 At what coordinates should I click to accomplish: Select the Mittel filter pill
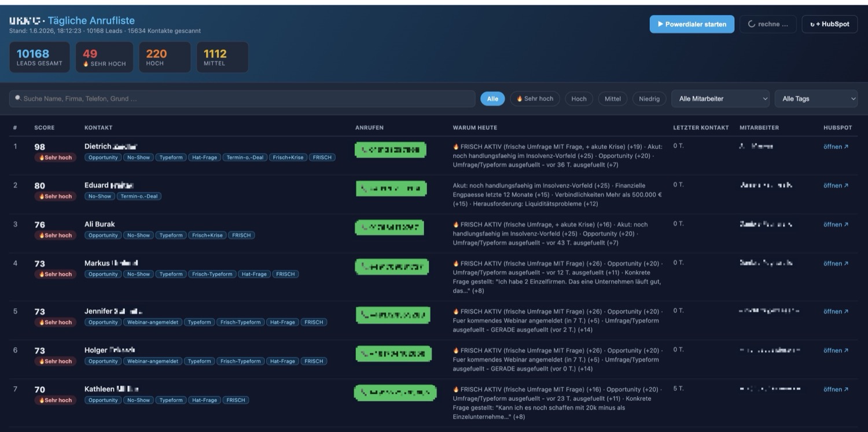pos(612,99)
